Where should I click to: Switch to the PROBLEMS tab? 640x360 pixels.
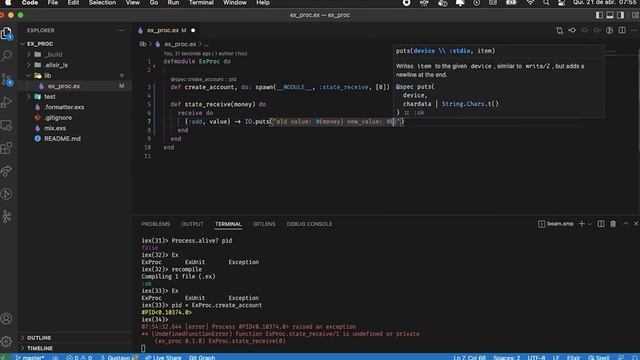pyautogui.click(x=156, y=224)
